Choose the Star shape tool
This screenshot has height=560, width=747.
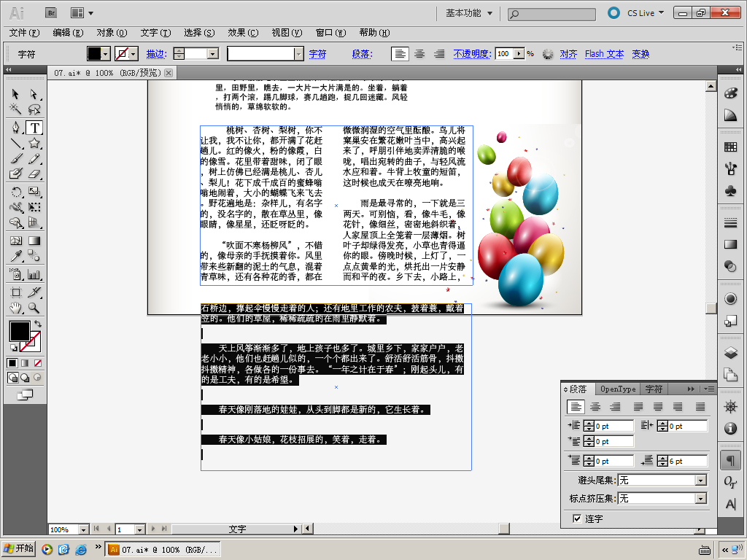[x=34, y=144]
